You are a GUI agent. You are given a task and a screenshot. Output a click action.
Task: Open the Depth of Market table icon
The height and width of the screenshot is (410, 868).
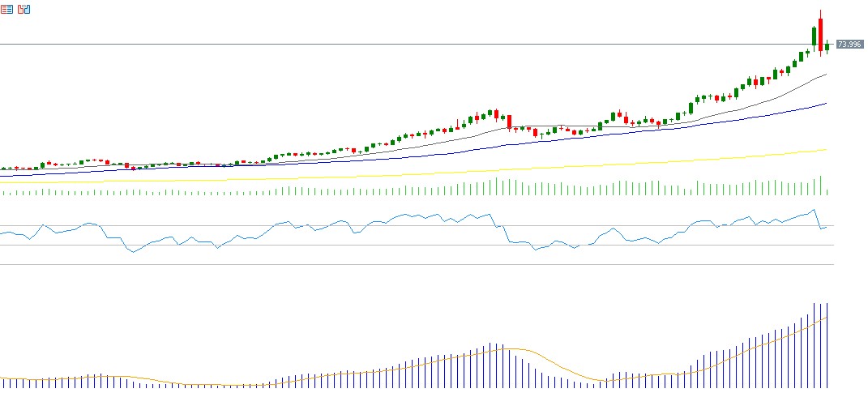coord(6,9)
